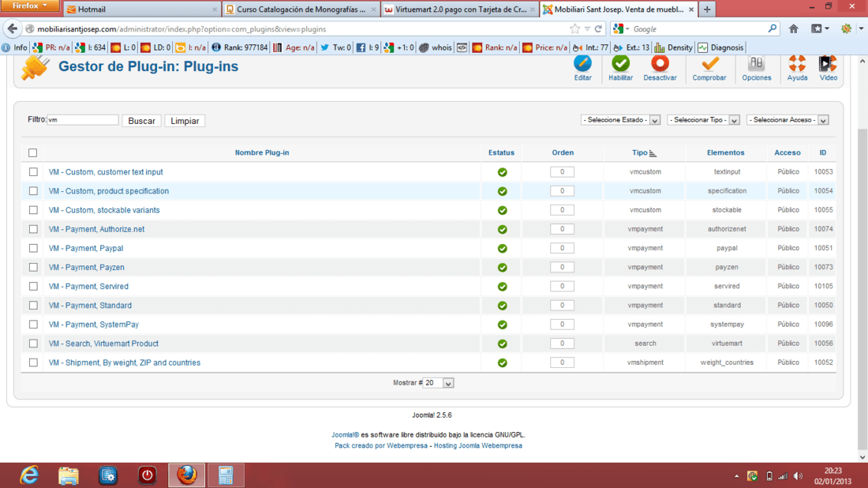
Task: Open the Seleccione Estado dropdown
Action: point(620,120)
